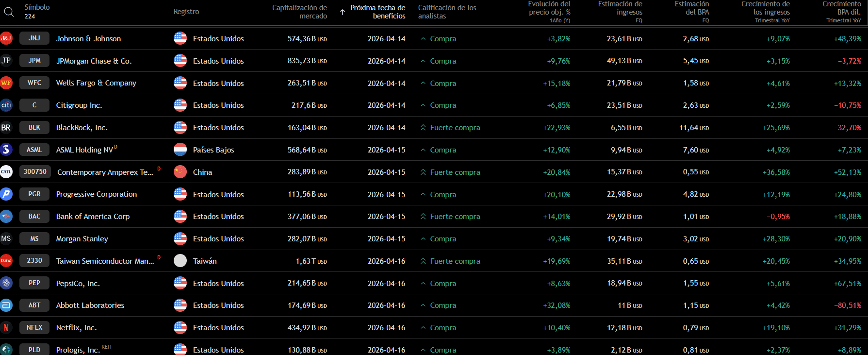Click the Johnson & Johnson logo icon

pos(6,38)
